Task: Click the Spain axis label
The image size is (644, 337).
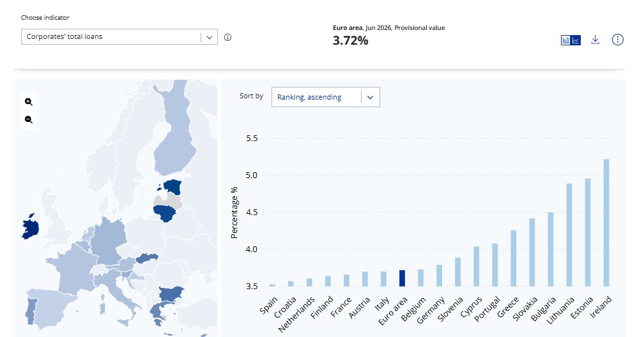Action: [268, 305]
